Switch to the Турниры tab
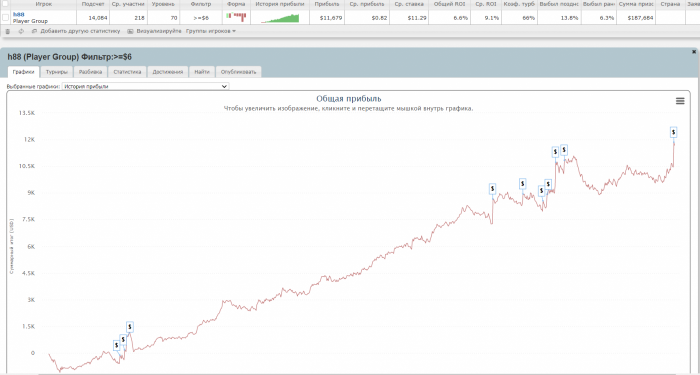The width and height of the screenshot is (700, 375). pos(57,72)
